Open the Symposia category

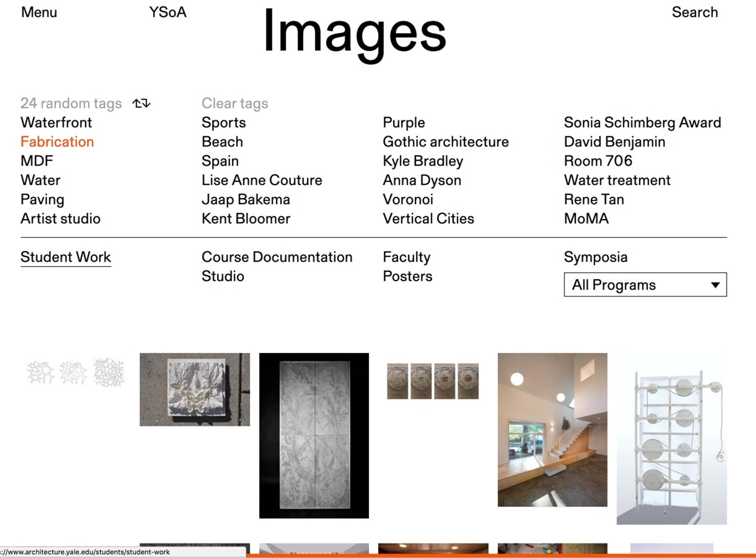(x=596, y=257)
